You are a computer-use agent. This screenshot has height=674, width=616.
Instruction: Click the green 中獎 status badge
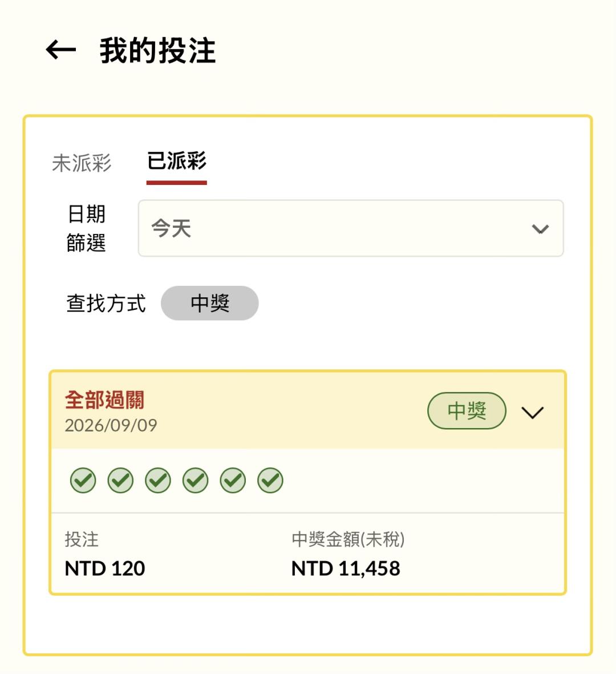tap(467, 410)
